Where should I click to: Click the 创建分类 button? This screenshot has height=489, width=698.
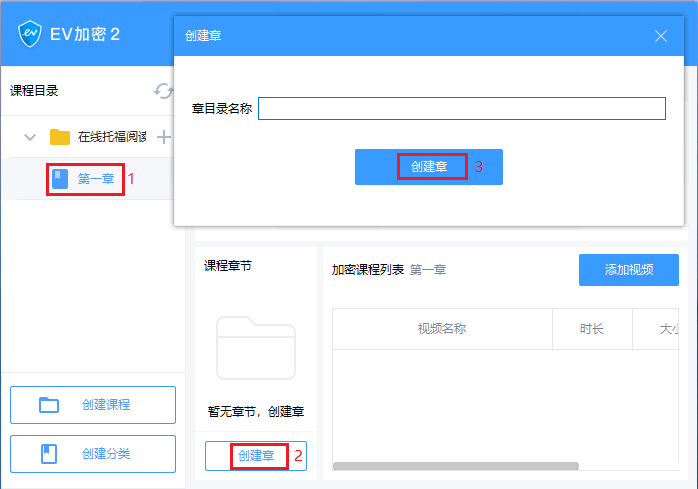coord(93,454)
